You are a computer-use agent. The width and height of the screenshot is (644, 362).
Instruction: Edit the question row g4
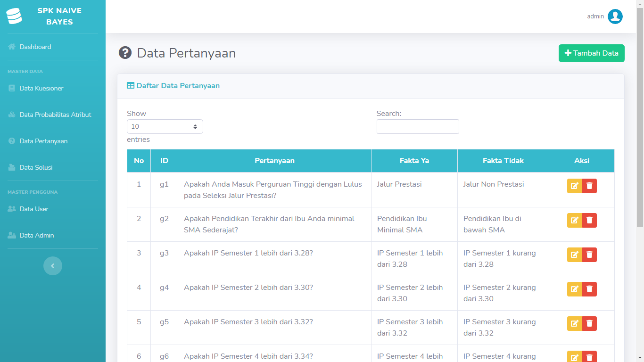click(575, 289)
